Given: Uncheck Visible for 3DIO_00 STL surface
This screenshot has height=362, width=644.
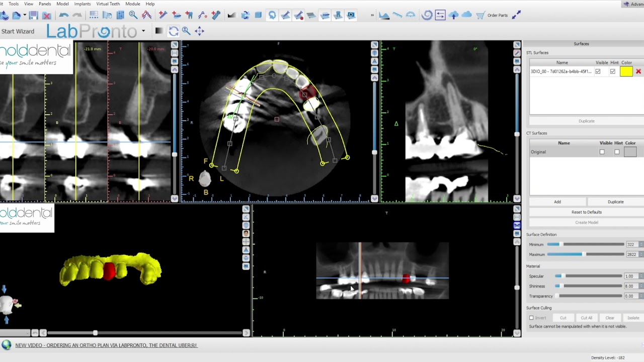Looking at the screenshot, I should point(598,72).
